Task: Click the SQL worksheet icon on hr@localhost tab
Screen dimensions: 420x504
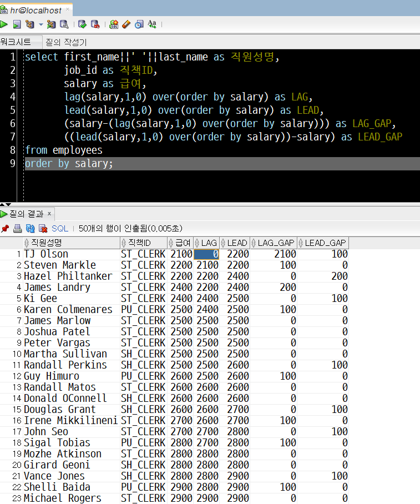Action: (4, 10)
